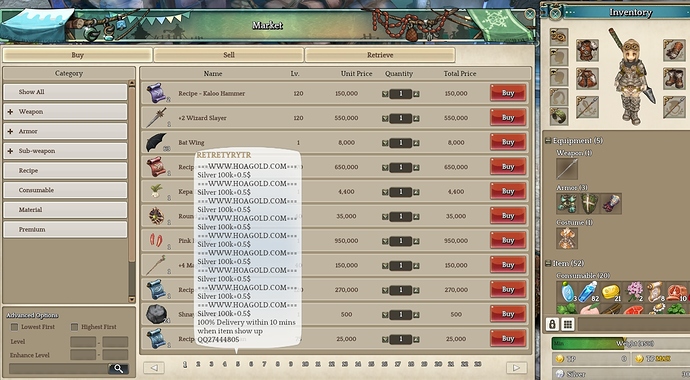Switch to the Sell tab
This screenshot has height=380, width=690.
click(229, 55)
